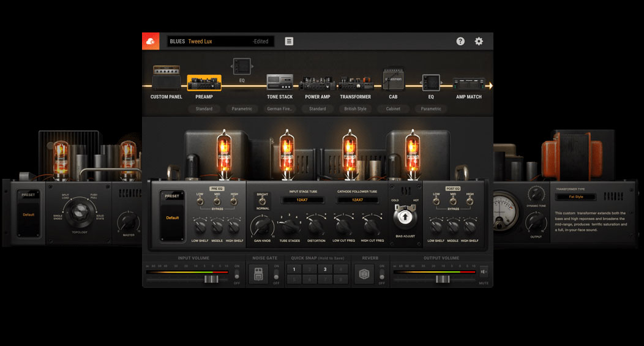Toggle Post EQ Low bypass switch
Image resolution: width=644 pixels, height=346 pixels.
pyautogui.click(x=436, y=201)
